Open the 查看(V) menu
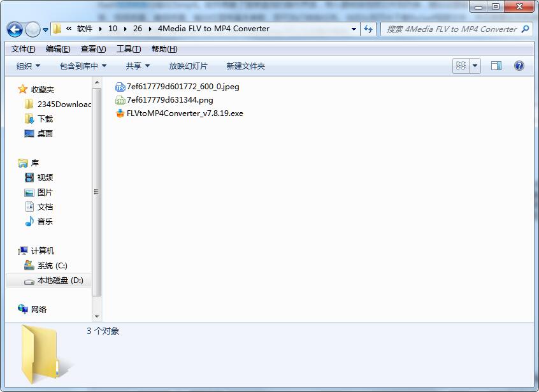539x392 pixels. (x=93, y=49)
